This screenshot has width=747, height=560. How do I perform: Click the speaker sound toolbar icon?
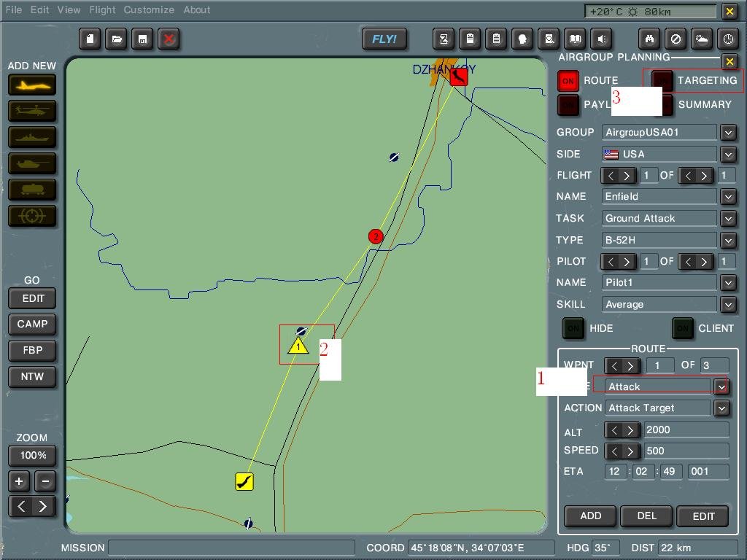(x=601, y=39)
